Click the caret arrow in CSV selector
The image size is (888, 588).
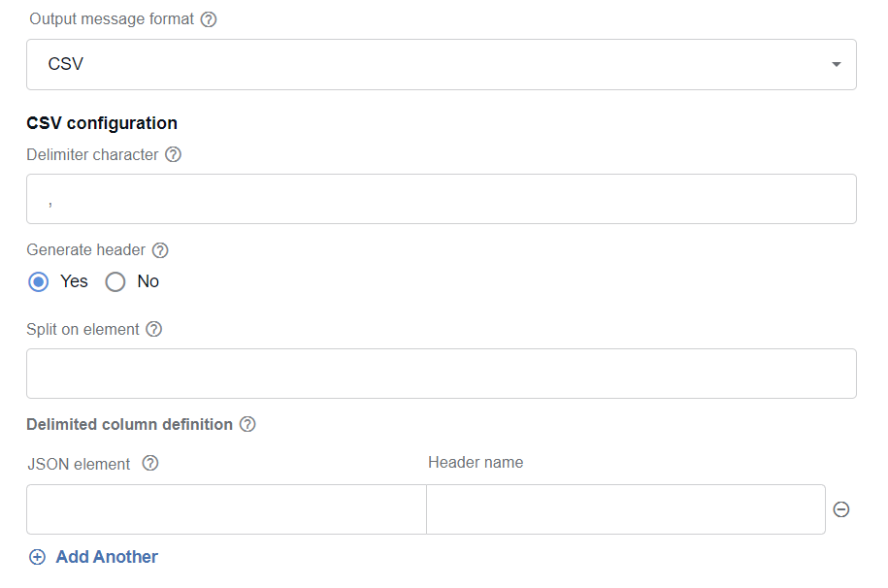pyautogui.click(x=836, y=65)
